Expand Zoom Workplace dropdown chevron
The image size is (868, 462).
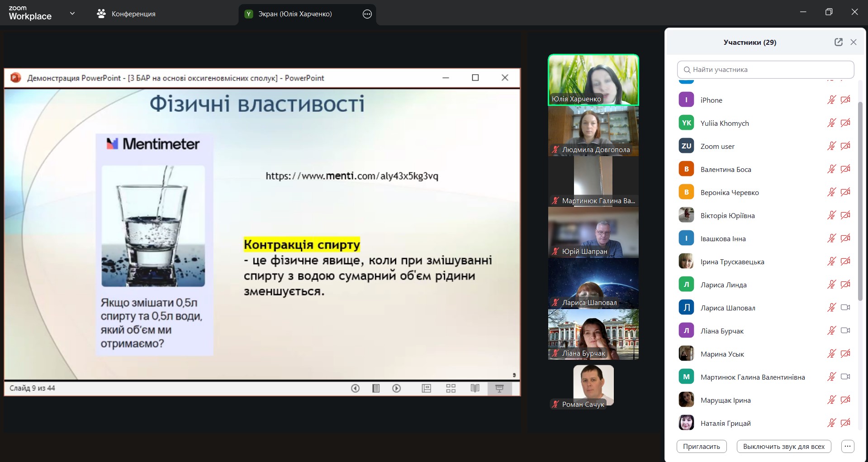coord(72,14)
